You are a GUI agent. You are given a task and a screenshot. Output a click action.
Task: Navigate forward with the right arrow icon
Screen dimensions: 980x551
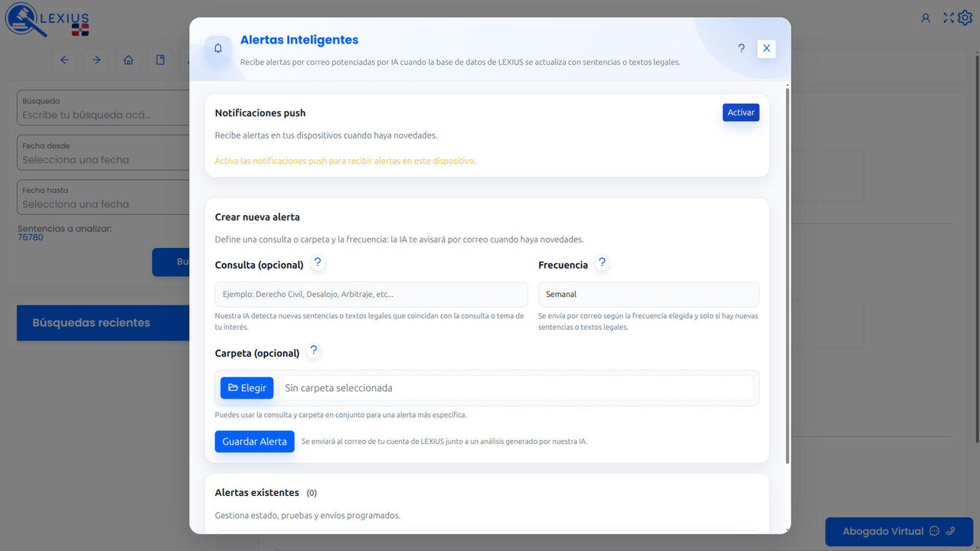tap(96, 60)
